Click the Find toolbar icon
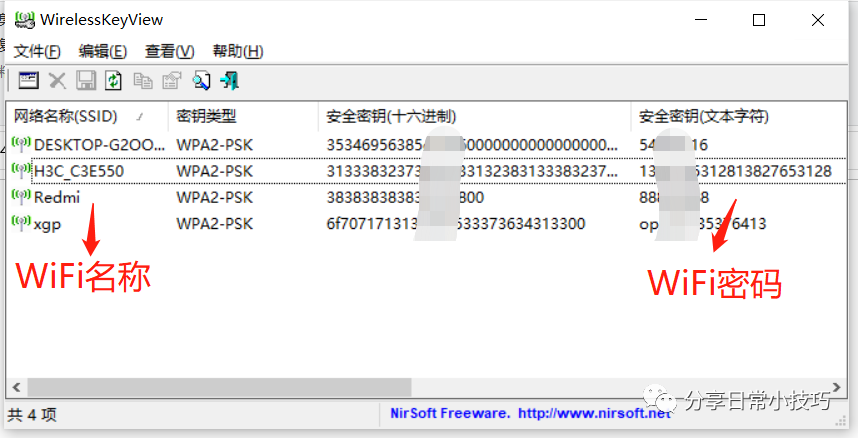Screen dimensions: 858x438 pos(201,80)
